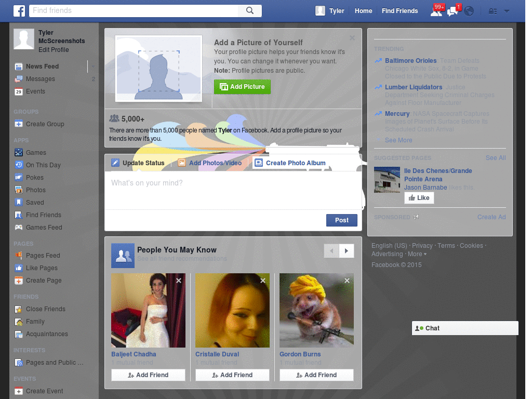
Task: Expand the News Feed options arrow
Action: click(92, 66)
